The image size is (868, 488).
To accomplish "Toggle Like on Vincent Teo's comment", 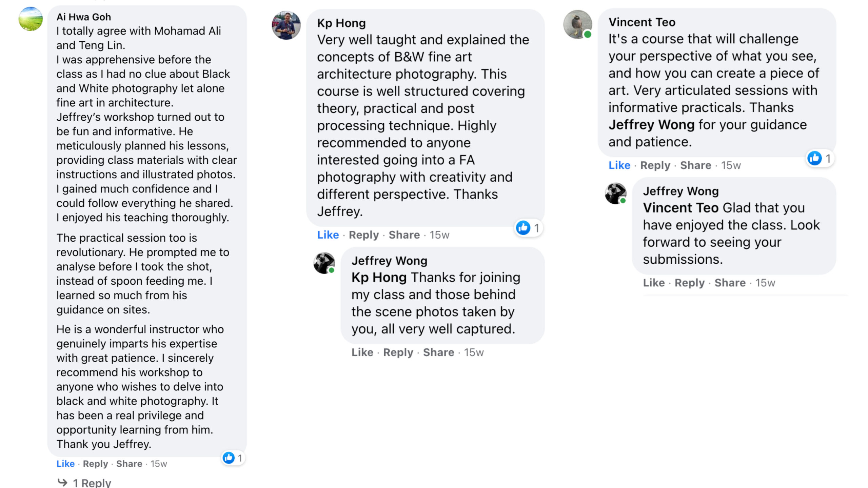I will 619,165.
